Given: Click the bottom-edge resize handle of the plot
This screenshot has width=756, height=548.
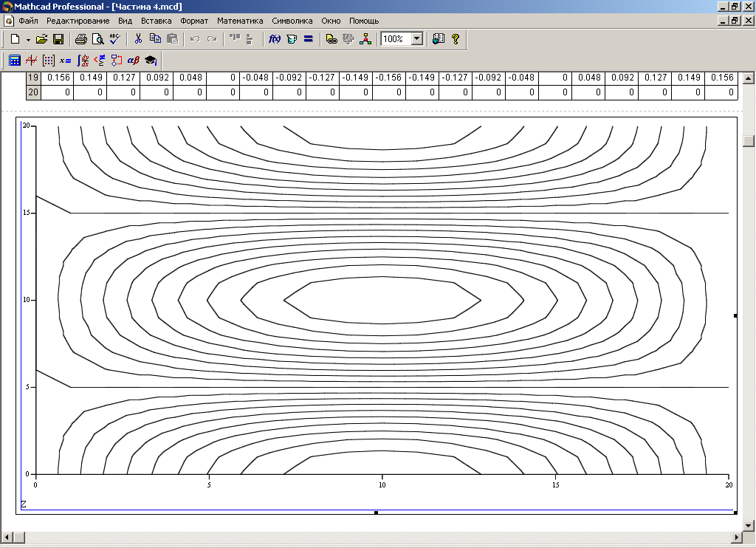Looking at the screenshot, I should pyautogui.click(x=376, y=513).
